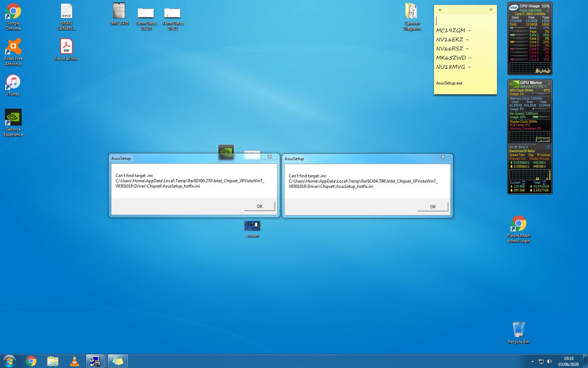Select the iTunes desktop shortcut
The width and height of the screenshot is (588, 368).
(13, 85)
